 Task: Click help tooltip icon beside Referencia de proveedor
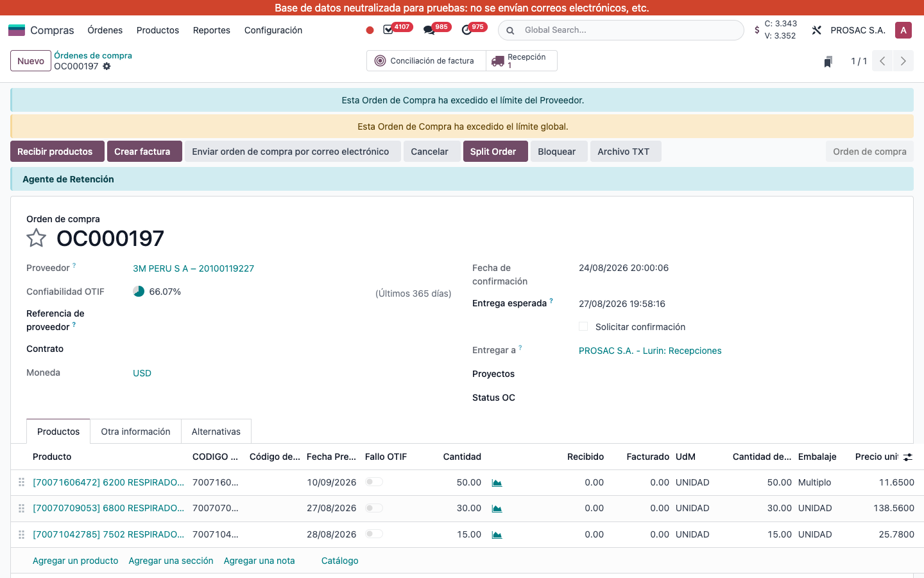click(74, 324)
